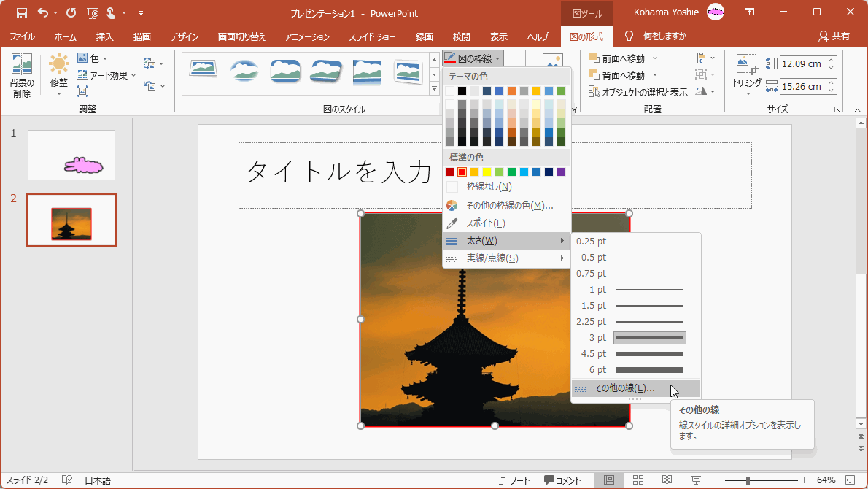Start slideshow from beginning icon
The image size is (868, 489).
[x=93, y=12]
